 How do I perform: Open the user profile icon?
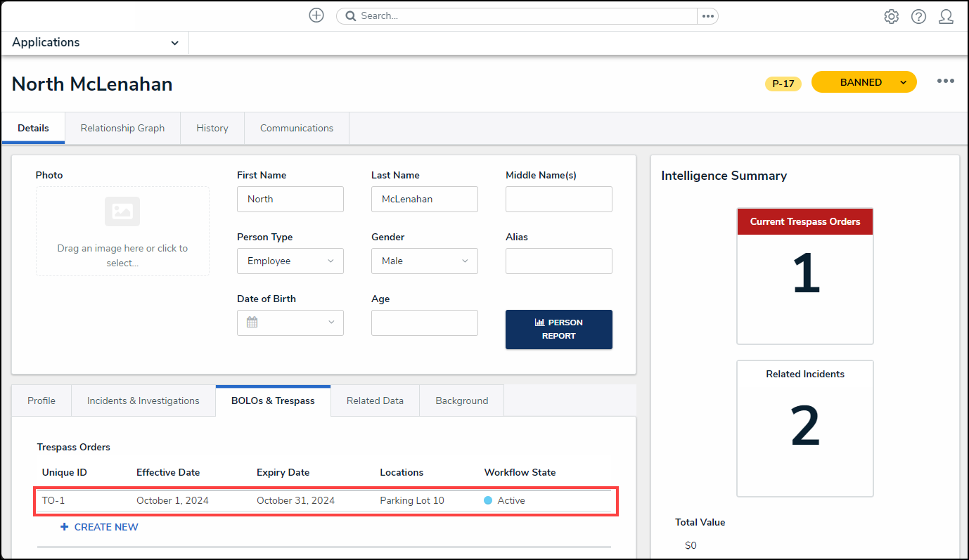(946, 17)
